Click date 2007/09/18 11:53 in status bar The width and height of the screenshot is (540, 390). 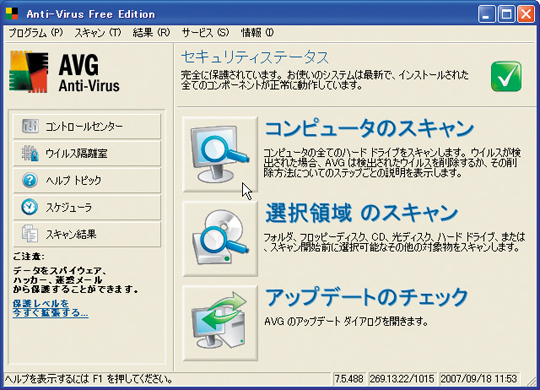click(x=479, y=379)
